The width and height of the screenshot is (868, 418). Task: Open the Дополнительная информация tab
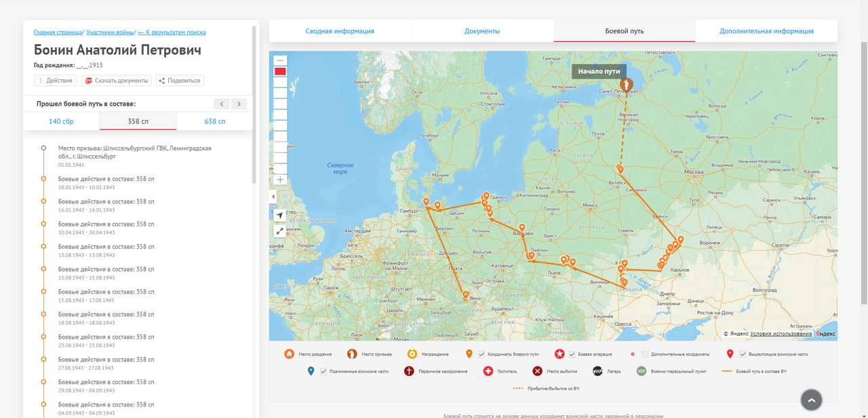(767, 31)
